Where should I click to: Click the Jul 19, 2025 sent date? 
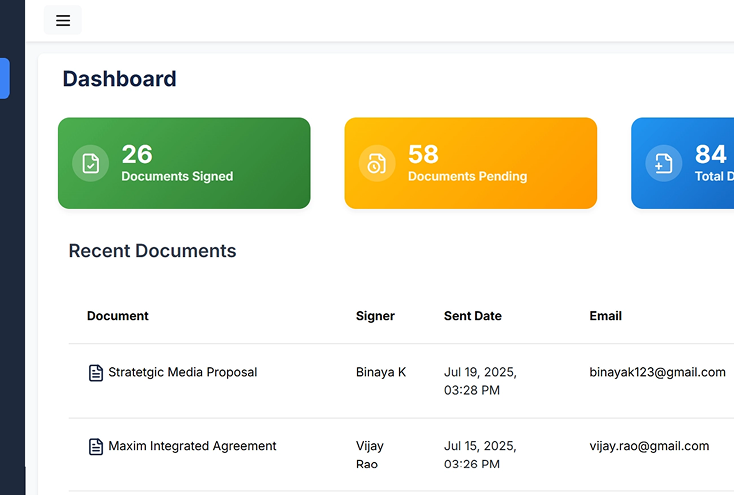click(x=480, y=381)
